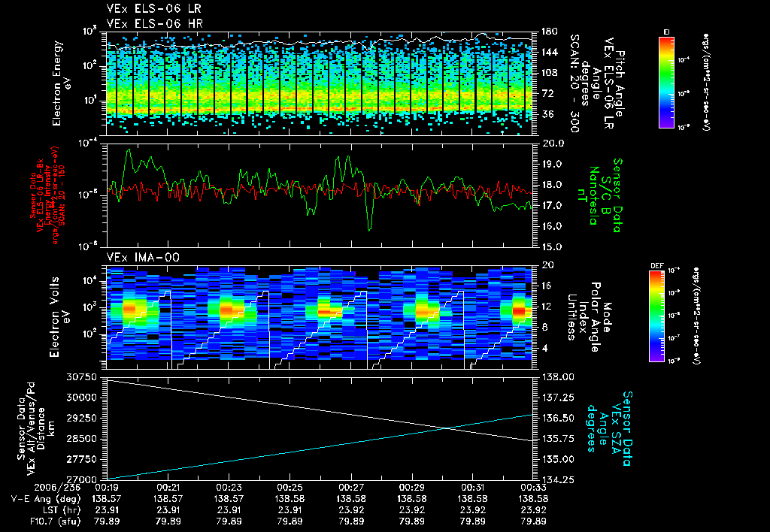Click the Electron Energy eV axis label
This screenshot has height=532, width=770.
click(x=62, y=83)
